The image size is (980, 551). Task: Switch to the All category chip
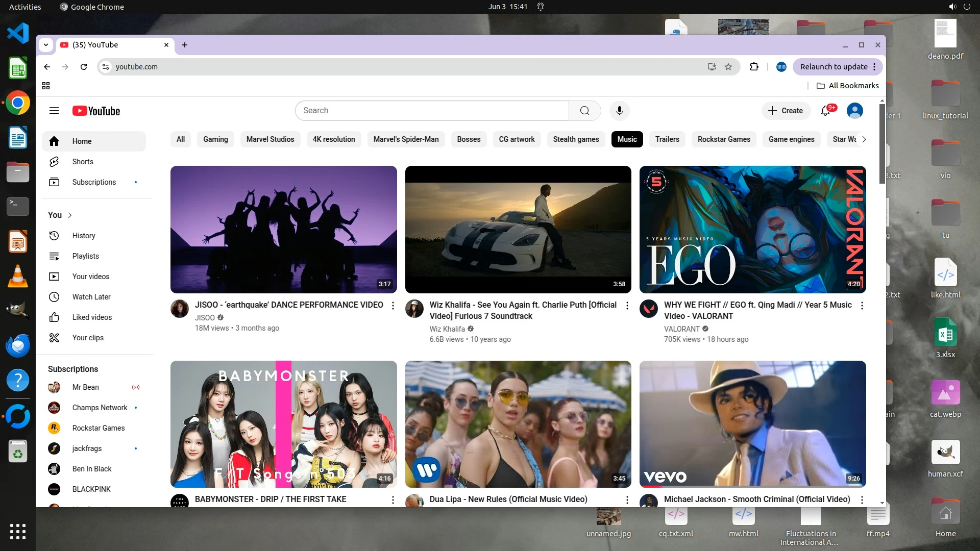tap(181, 139)
